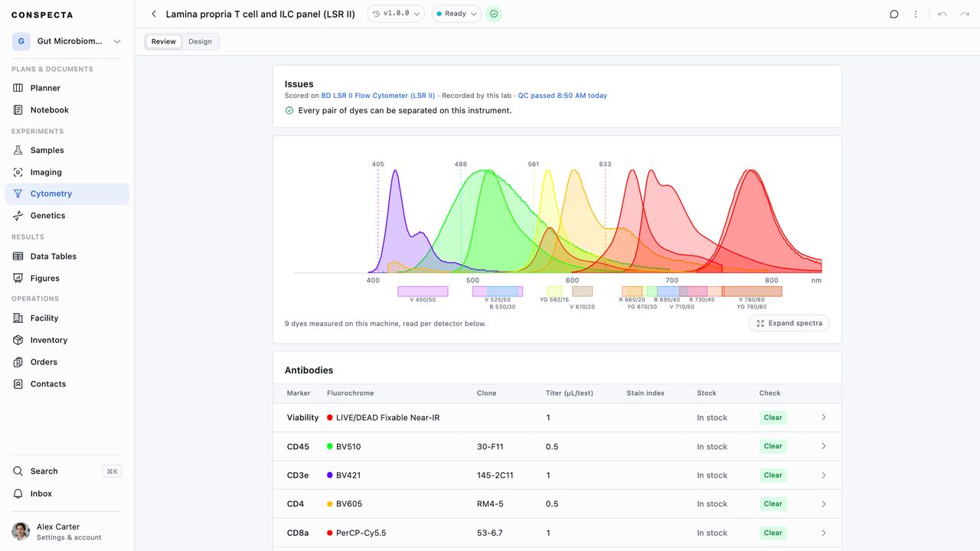Click the Search field in sidebar
Viewport: 980px width, 551px height.
67,471
